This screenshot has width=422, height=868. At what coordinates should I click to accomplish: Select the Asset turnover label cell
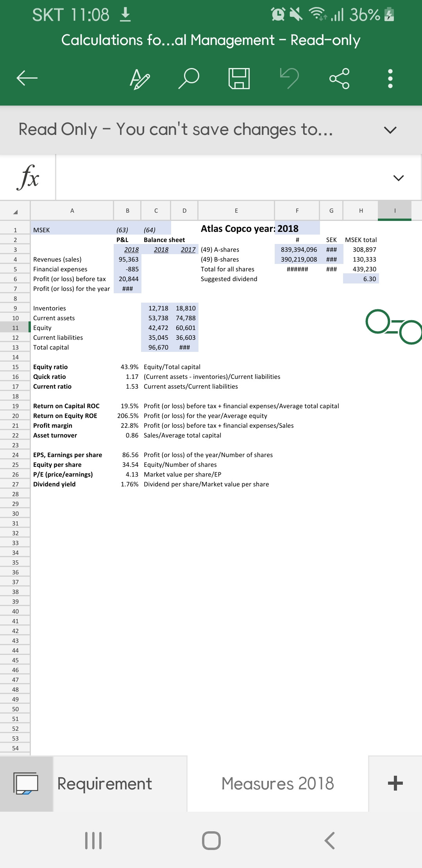pos(72,435)
